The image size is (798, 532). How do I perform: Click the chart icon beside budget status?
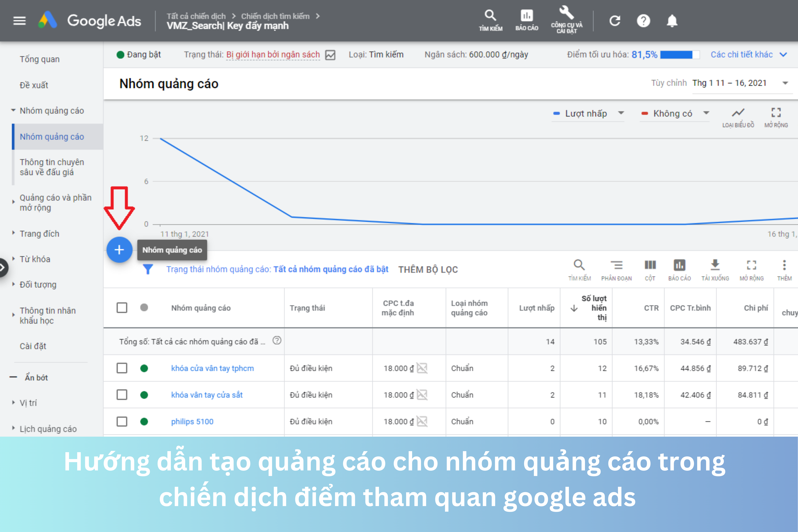coord(330,55)
